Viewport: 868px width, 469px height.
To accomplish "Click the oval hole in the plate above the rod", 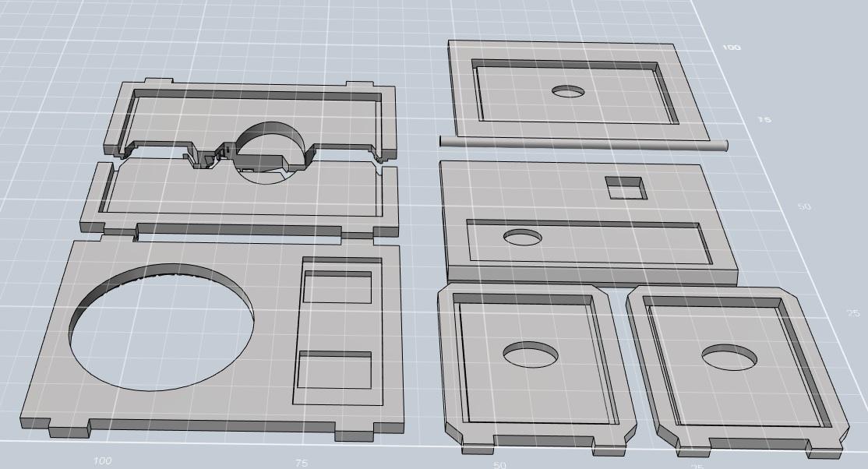I will pyautogui.click(x=569, y=91).
